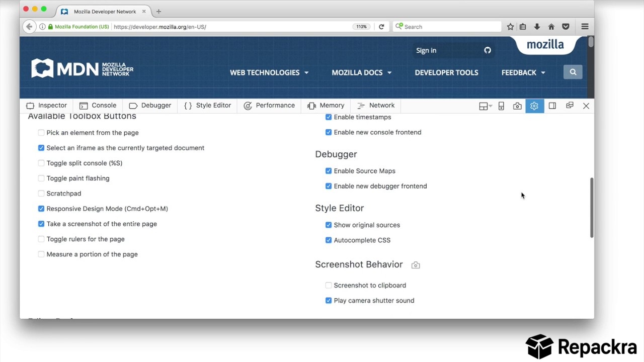Open the Performance tab
644x362 pixels.
pos(269,106)
